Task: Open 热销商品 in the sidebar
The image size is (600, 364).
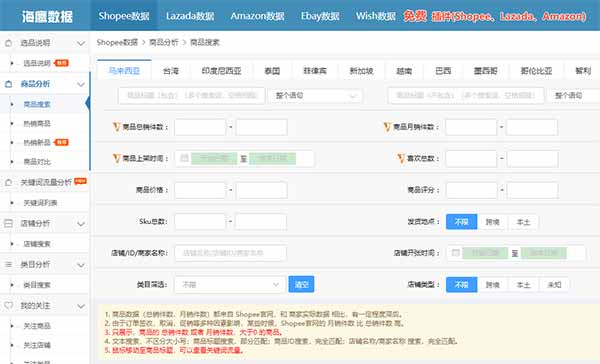Action: pyautogui.click(x=37, y=124)
